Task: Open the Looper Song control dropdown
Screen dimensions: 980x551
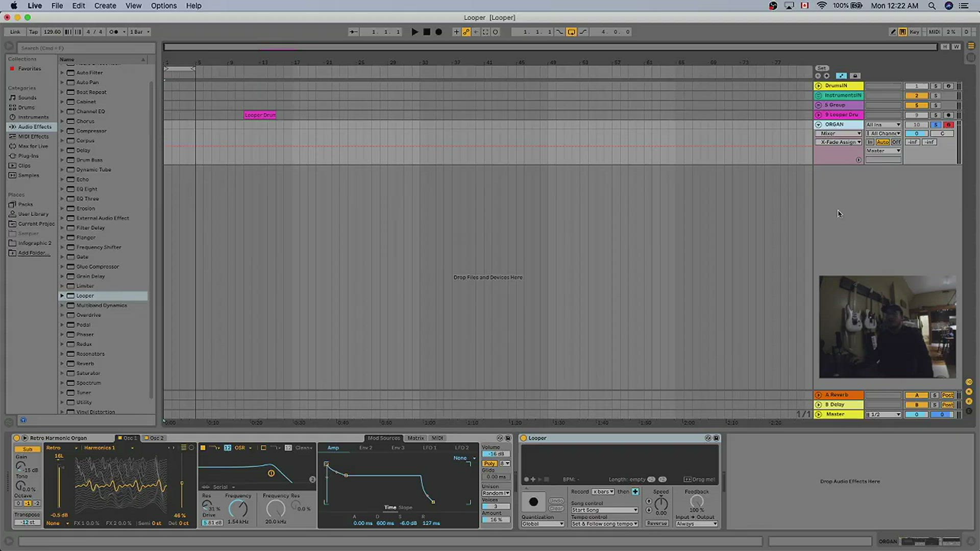Action: pos(604,510)
